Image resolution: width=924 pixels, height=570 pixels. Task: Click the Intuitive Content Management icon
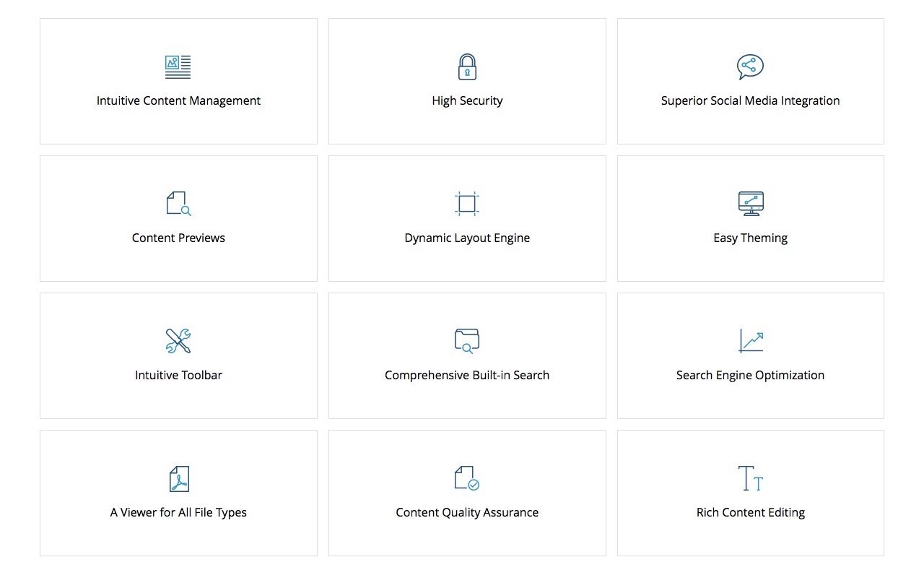pos(178,66)
